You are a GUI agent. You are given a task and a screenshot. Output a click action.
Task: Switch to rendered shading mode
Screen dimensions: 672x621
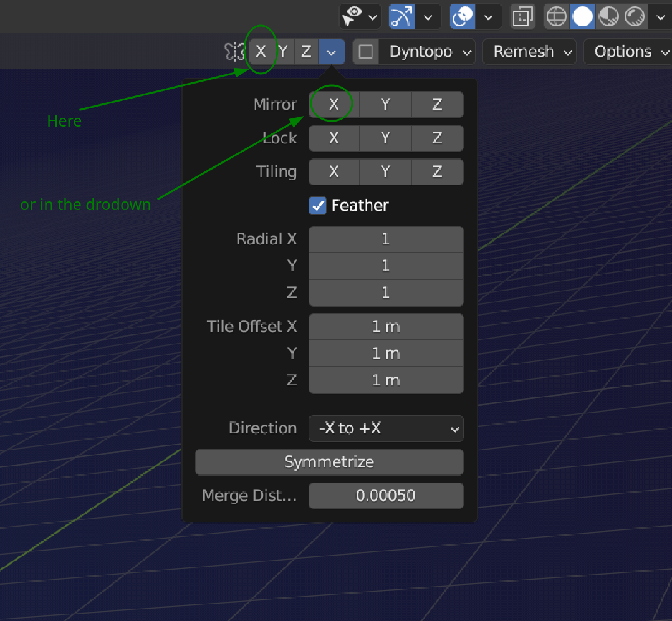[634, 16]
